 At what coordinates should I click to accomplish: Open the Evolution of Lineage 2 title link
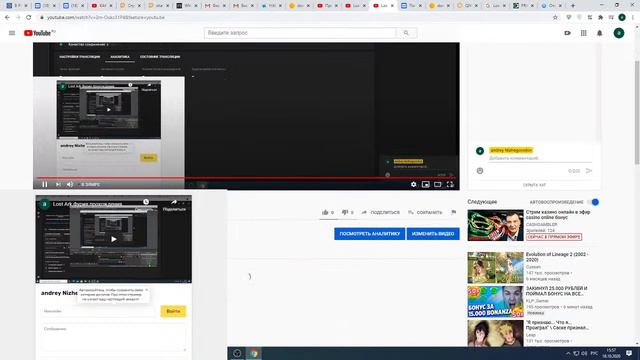click(x=557, y=257)
